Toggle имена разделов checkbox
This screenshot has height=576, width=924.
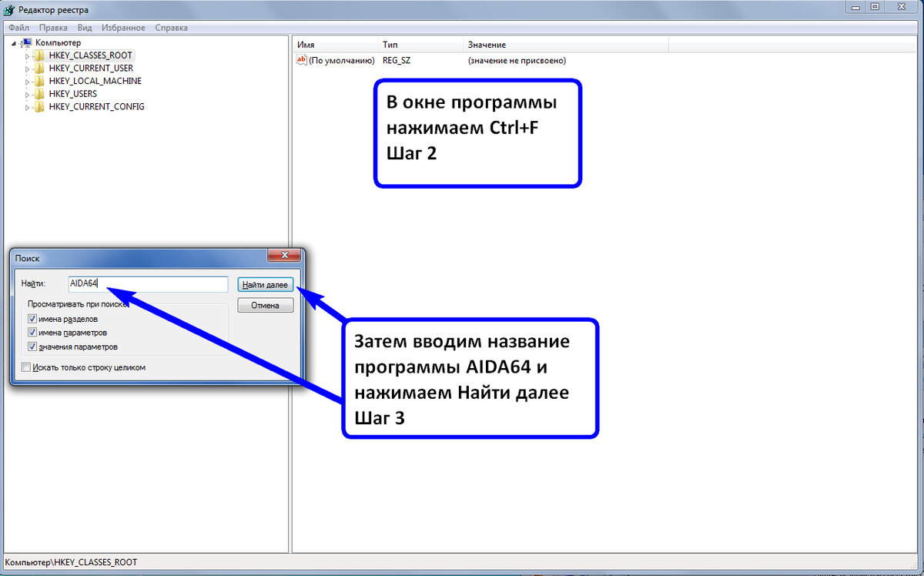(x=32, y=319)
